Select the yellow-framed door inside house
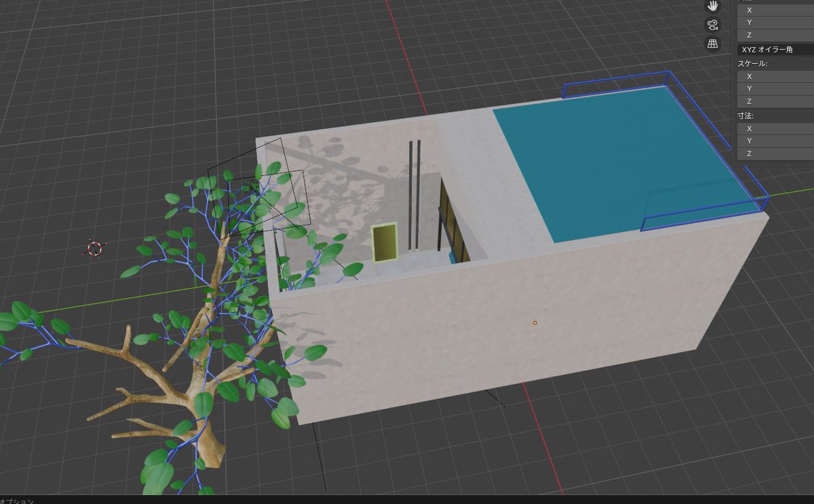The image size is (814, 504). (385, 242)
